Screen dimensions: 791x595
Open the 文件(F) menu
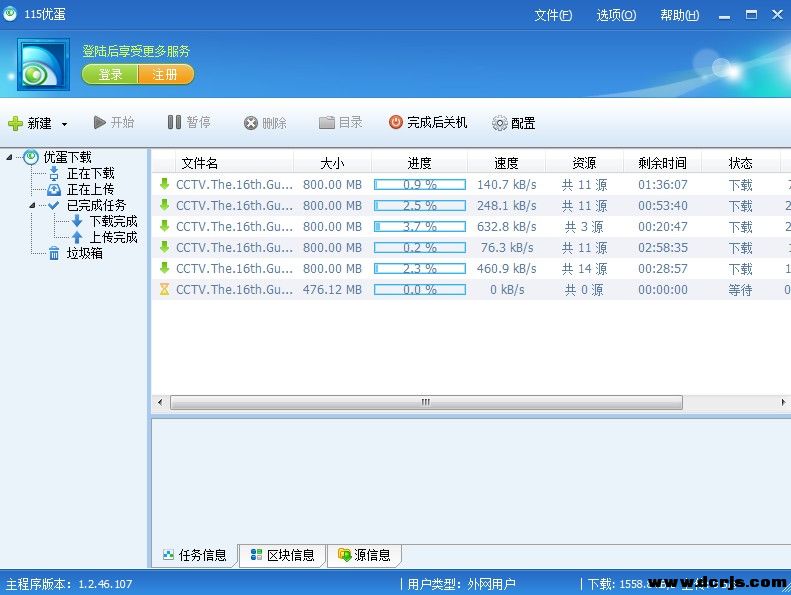[x=553, y=15]
